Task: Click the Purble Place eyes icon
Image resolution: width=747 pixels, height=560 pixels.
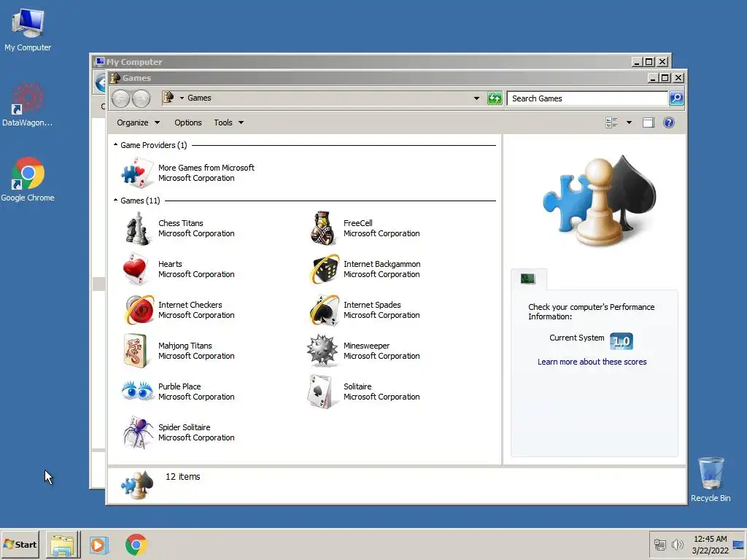Action: point(137,391)
